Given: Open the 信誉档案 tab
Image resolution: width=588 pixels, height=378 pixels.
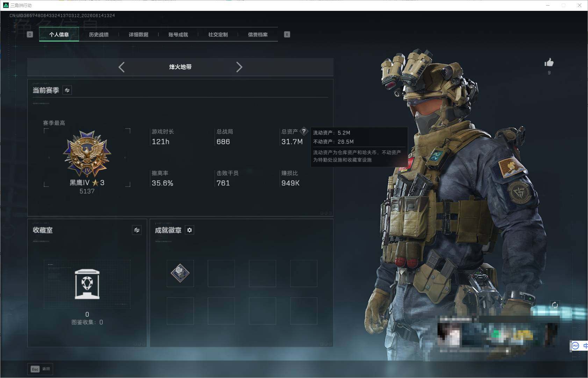Looking at the screenshot, I should pyautogui.click(x=258, y=34).
